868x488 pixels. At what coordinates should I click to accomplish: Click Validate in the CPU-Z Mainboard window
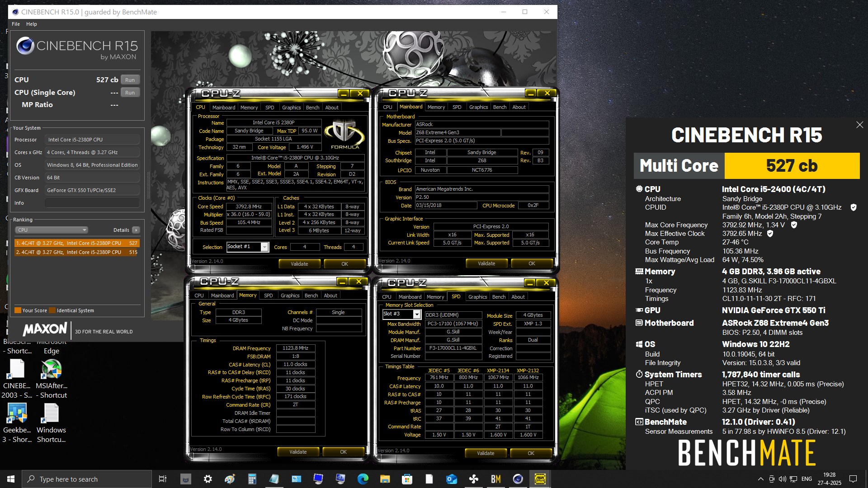[x=486, y=263]
